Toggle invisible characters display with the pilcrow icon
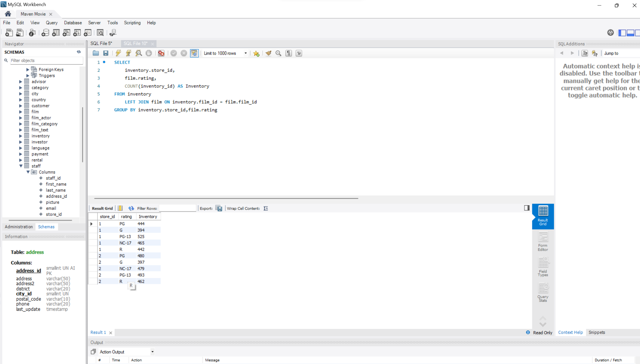 288,53
